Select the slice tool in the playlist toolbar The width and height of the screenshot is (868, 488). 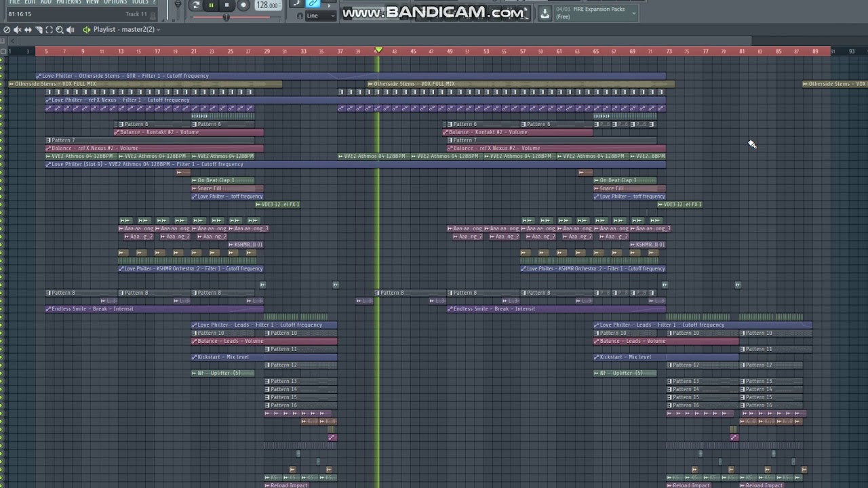click(39, 30)
